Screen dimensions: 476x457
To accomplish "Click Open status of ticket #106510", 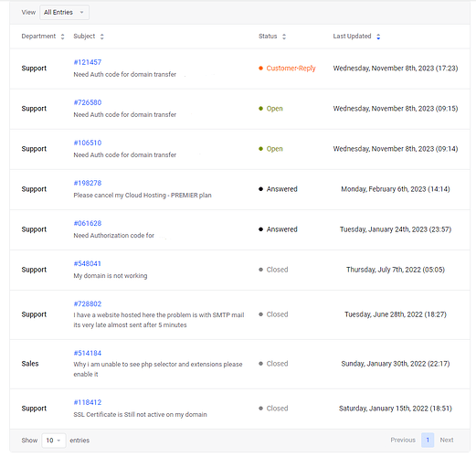I will pyautogui.click(x=275, y=149).
